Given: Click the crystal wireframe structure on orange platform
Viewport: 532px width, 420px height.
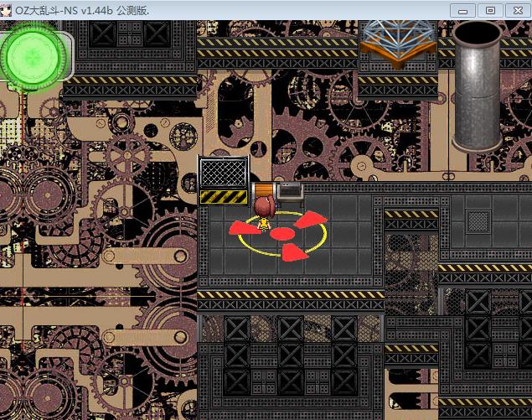Looking at the screenshot, I should (398, 43).
